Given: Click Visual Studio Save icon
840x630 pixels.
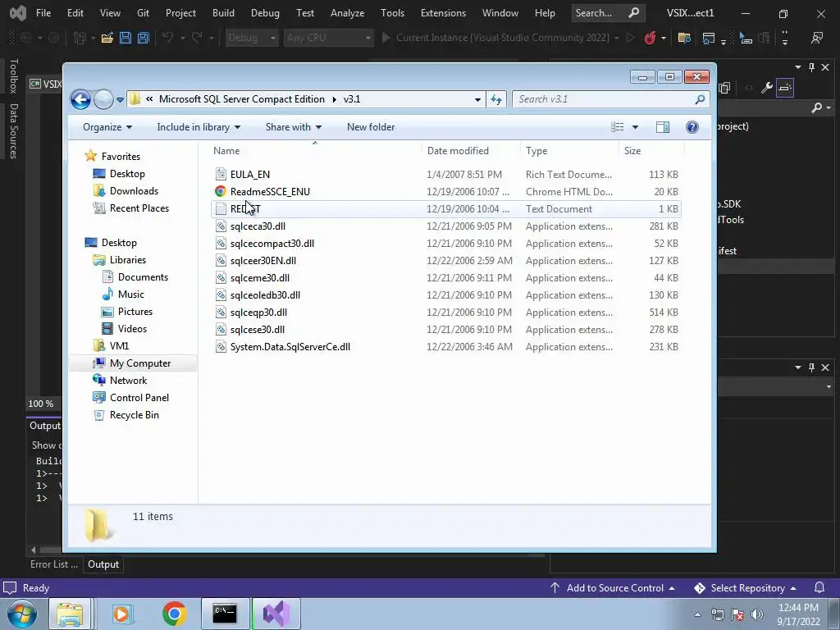Looking at the screenshot, I should pyautogui.click(x=126, y=38).
